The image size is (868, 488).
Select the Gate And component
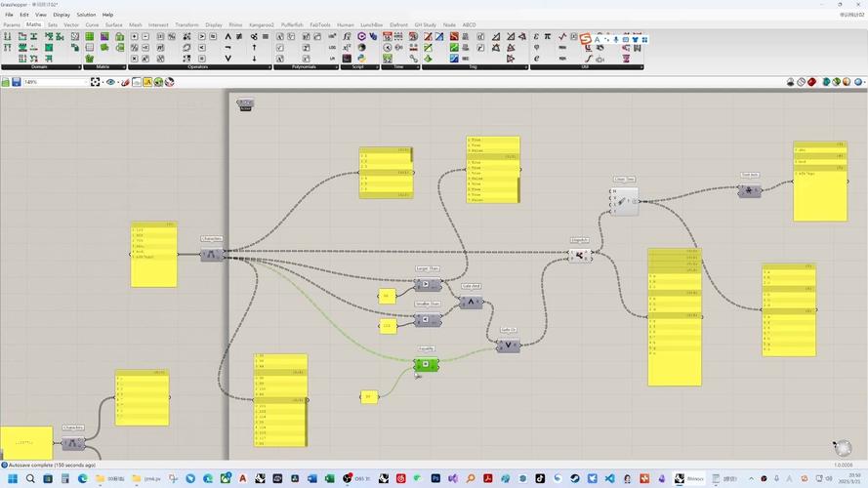coord(471,303)
